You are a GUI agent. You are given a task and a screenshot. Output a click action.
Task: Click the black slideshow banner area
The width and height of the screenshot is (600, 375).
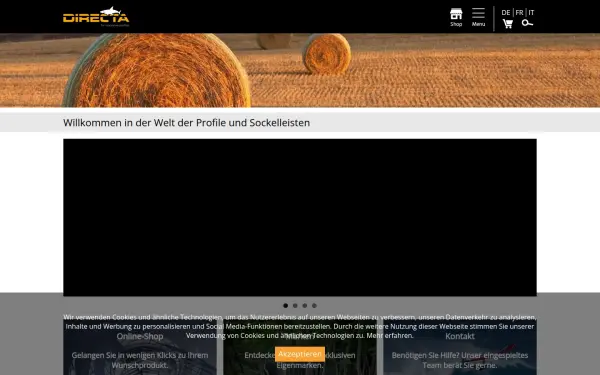coord(300,217)
